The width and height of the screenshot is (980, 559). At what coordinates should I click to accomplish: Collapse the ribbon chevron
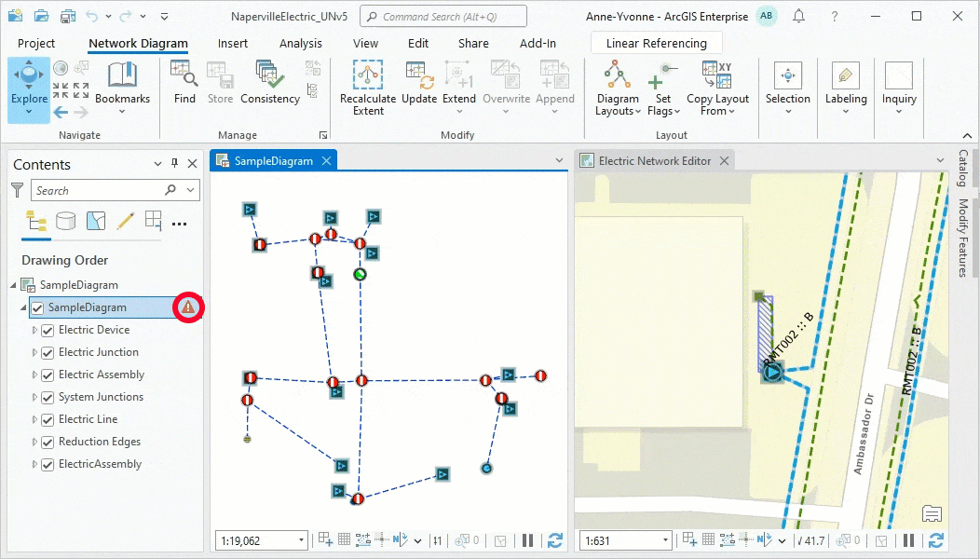pyautogui.click(x=967, y=136)
